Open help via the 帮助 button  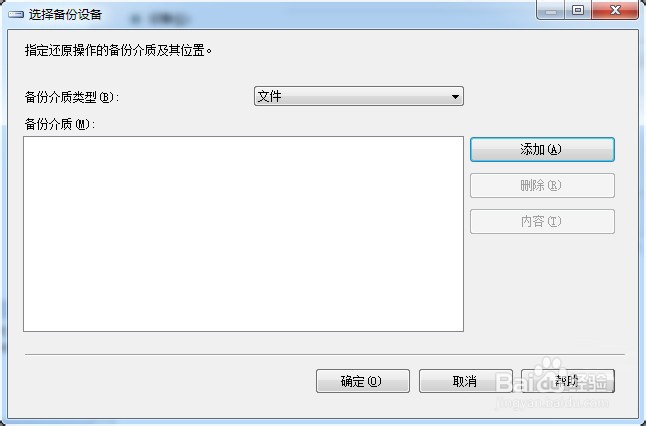click(568, 381)
